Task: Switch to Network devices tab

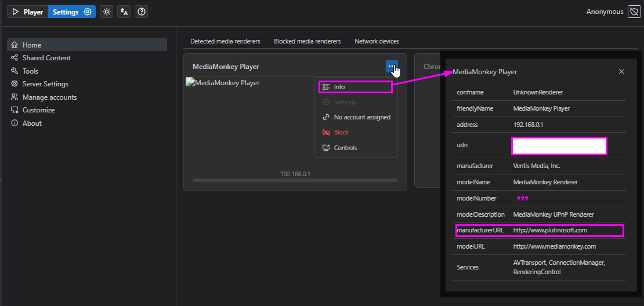Action: tap(377, 41)
